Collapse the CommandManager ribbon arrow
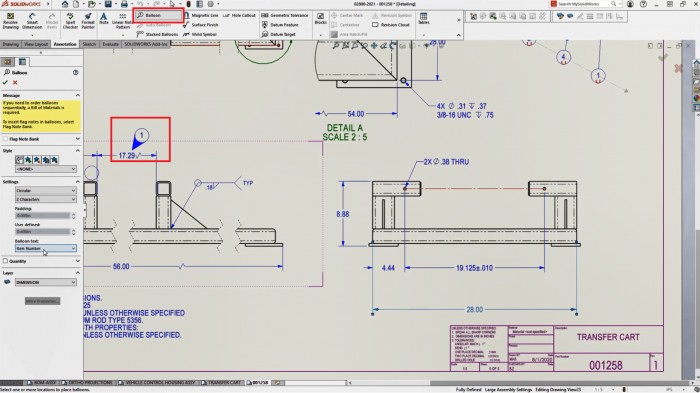The height and width of the screenshot is (393, 700). click(458, 35)
